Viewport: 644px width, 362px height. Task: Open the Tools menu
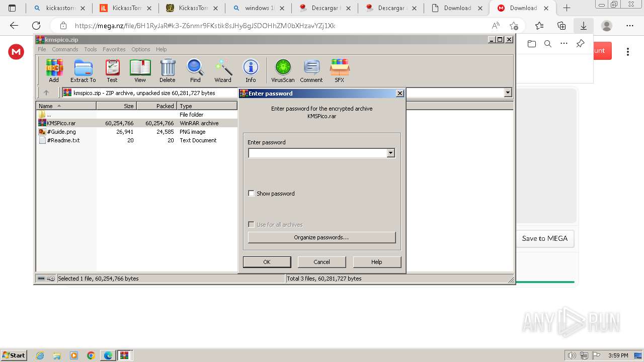91,49
